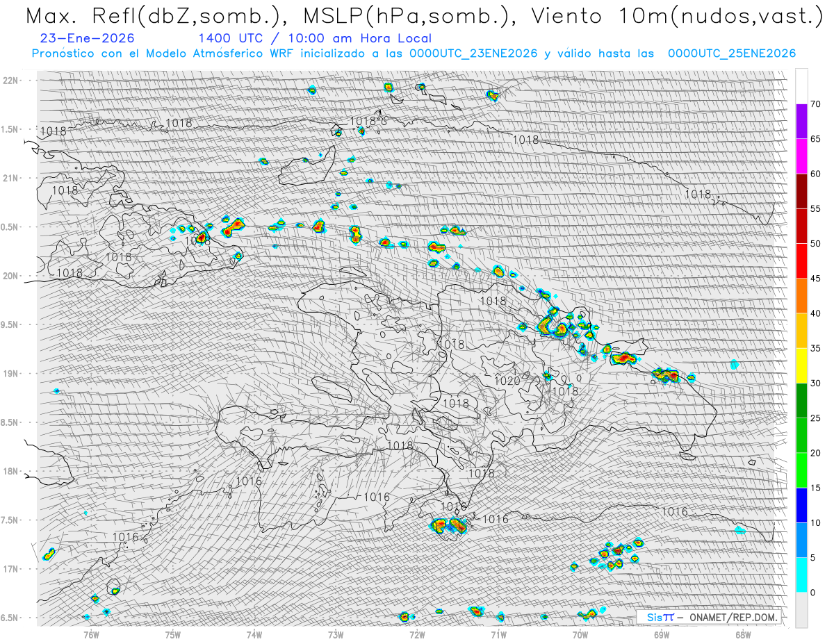Click the '6.5N' latitude label
Viewport: 834px width, 644px height.
click(10, 618)
